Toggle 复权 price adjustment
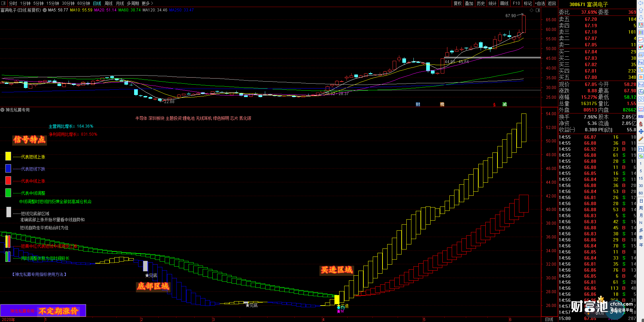 coord(457,3)
